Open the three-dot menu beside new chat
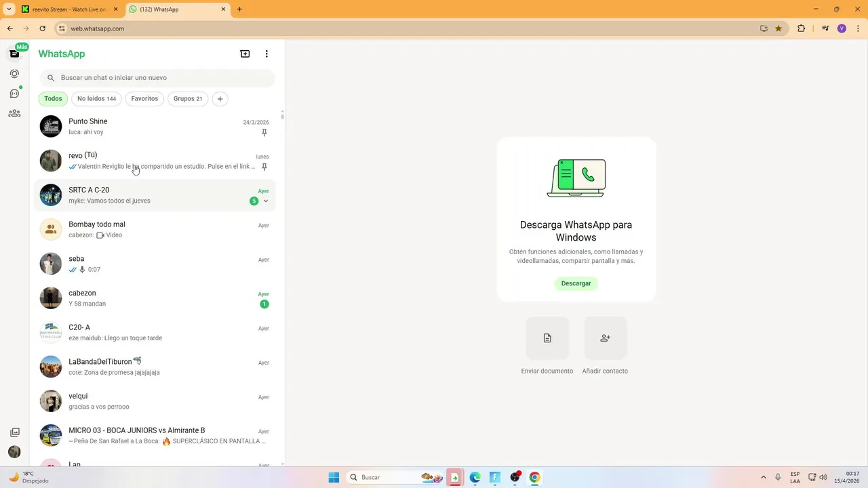This screenshot has height=488, width=868. (x=267, y=54)
